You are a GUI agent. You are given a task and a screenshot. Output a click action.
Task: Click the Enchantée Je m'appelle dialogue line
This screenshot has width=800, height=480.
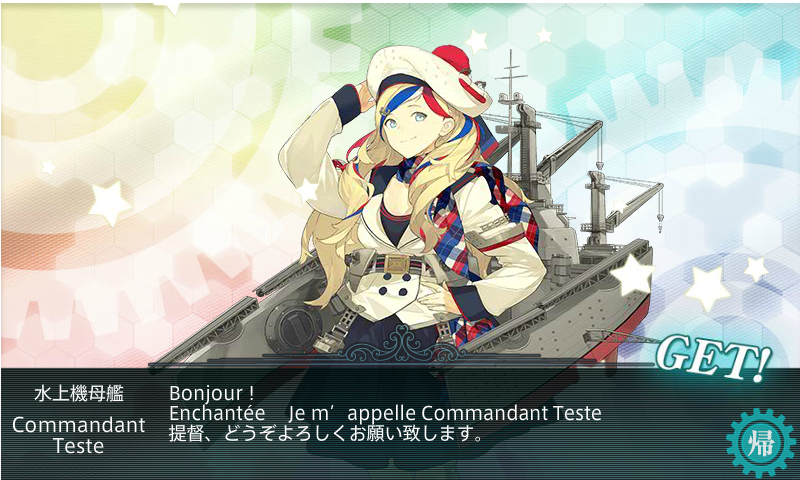click(x=385, y=413)
